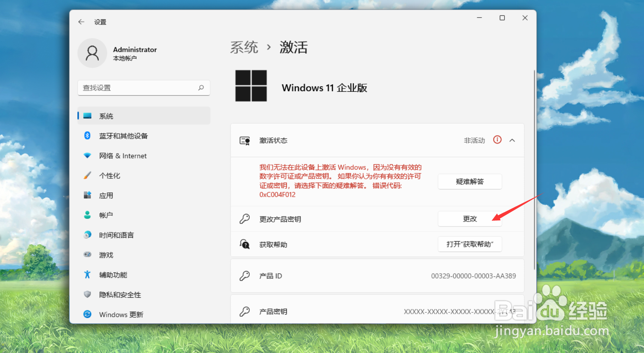Click the 激活 page title
Screen dimensions: 644x353
294,47
